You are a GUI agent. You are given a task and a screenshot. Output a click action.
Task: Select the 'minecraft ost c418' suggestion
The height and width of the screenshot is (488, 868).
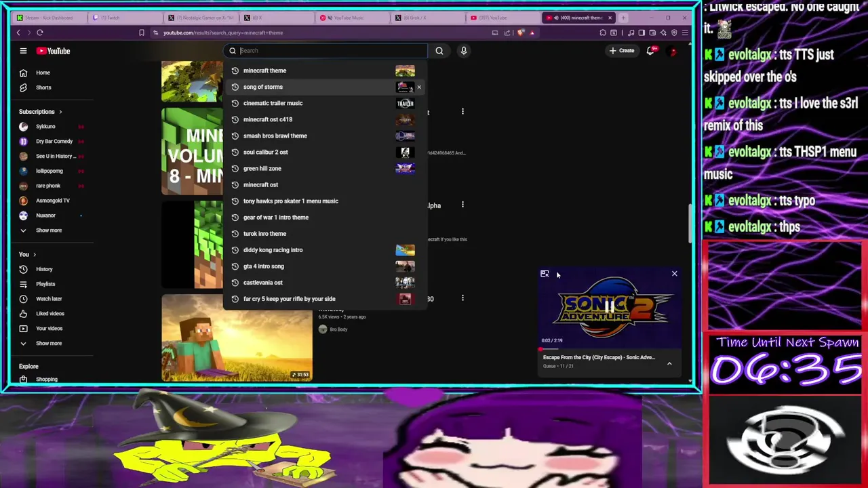tap(325, 119)
